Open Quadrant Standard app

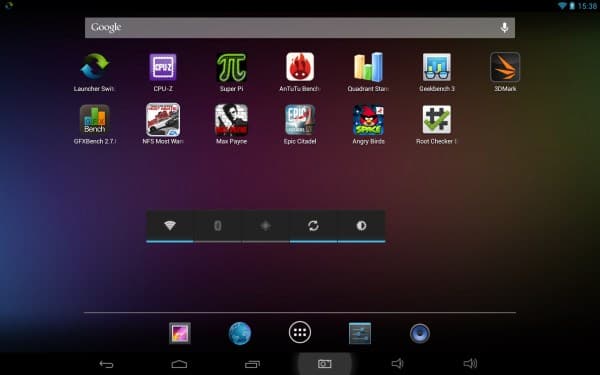pyautogui.click(x=368, y=67)
